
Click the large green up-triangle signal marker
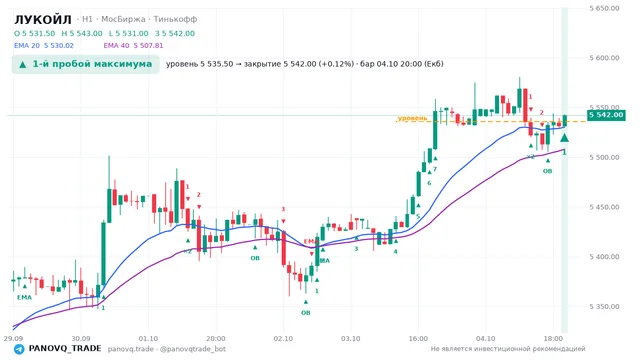(x=564, y=138)
